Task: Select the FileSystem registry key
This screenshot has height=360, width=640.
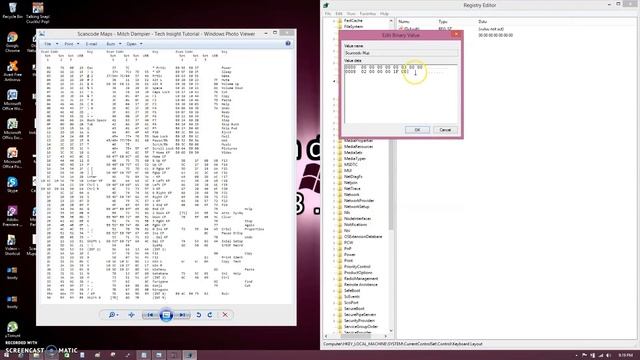Action: (x=353, y=27)
